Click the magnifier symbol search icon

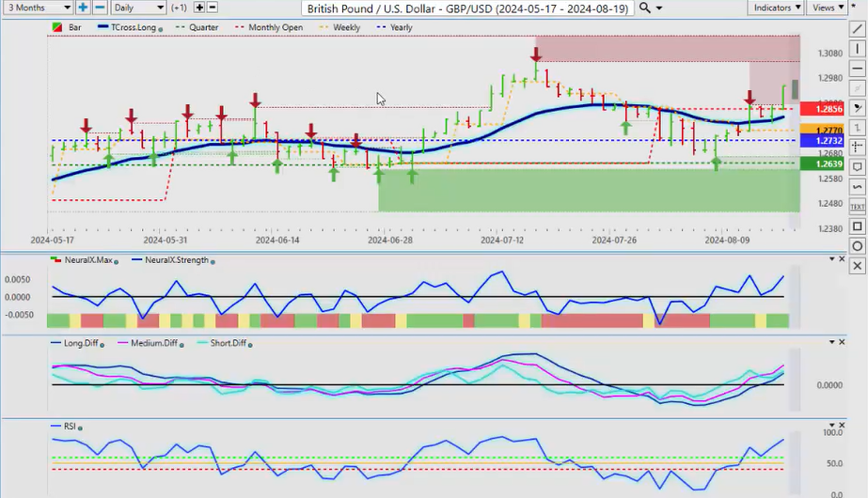pyautogui.click(x=644, y=8)
